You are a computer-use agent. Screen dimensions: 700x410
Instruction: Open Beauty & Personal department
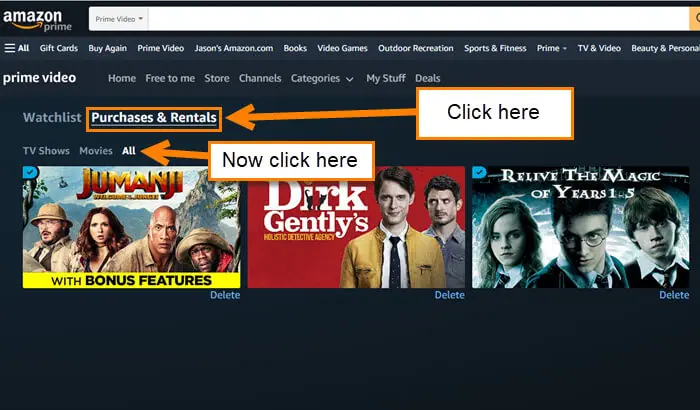(665, 48)
